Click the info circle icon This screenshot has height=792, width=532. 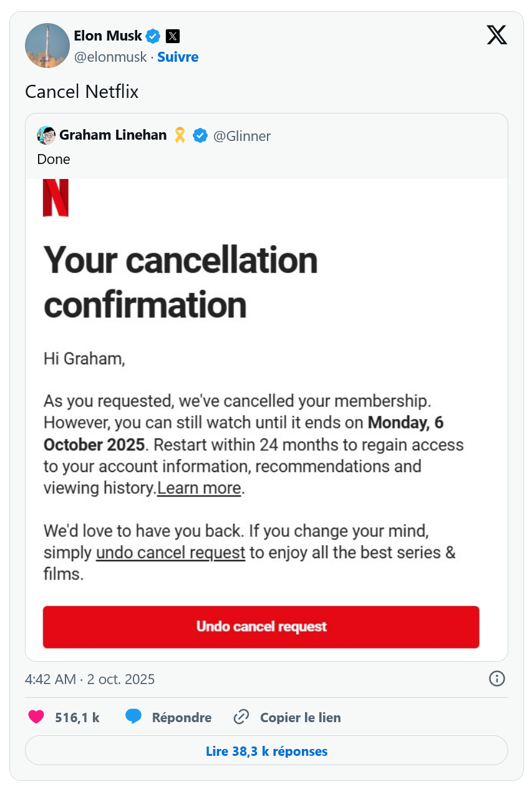pos(496,679)
